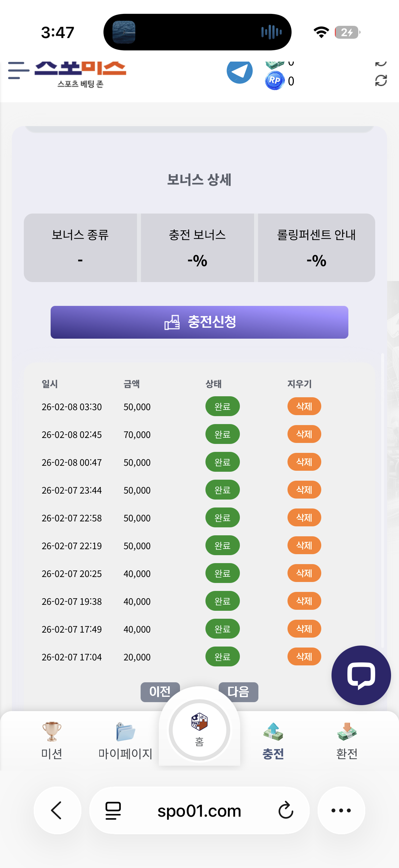Switch to the 충전 tab

(x=273, y=740)
